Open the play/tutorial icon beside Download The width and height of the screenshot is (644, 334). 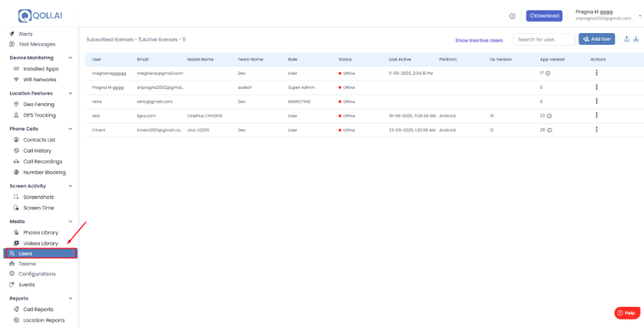512,16
